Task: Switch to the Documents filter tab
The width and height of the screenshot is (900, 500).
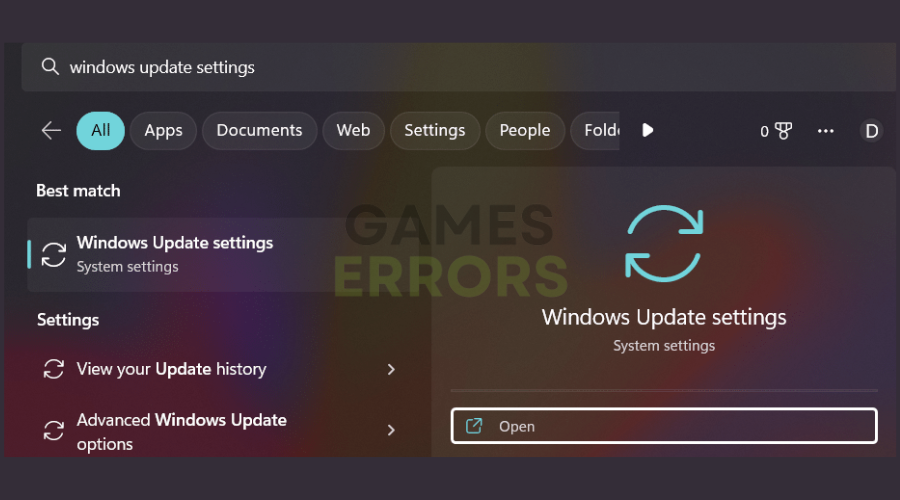Action: point(259,130)
